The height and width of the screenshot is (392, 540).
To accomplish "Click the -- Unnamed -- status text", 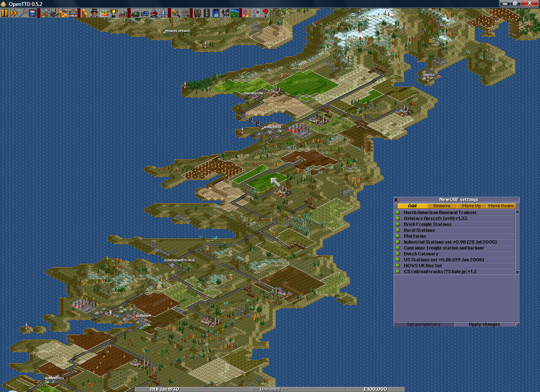I will pyautogui.click(x=270, y=389).
